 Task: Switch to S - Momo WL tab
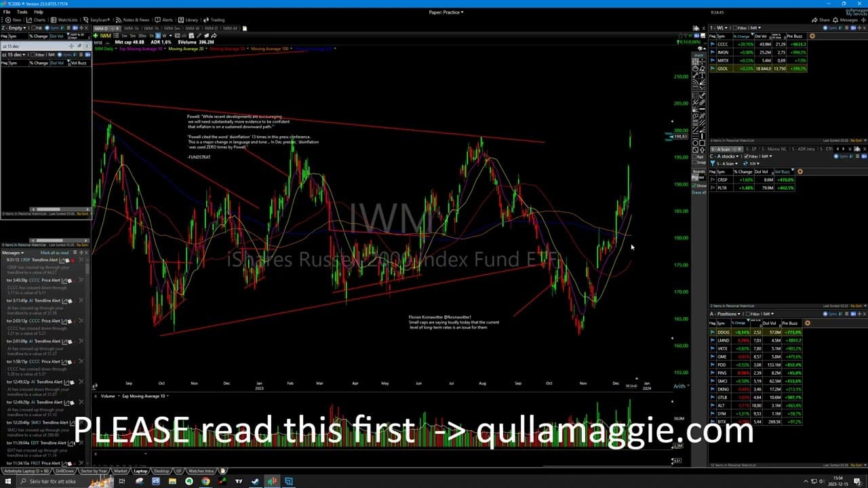coord(774,149)
